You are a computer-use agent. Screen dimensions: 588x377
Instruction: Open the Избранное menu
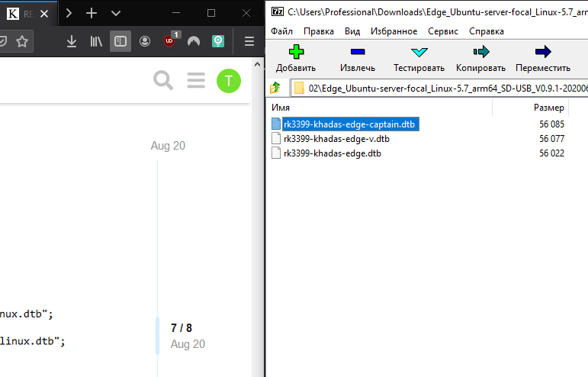coord(394,31)
